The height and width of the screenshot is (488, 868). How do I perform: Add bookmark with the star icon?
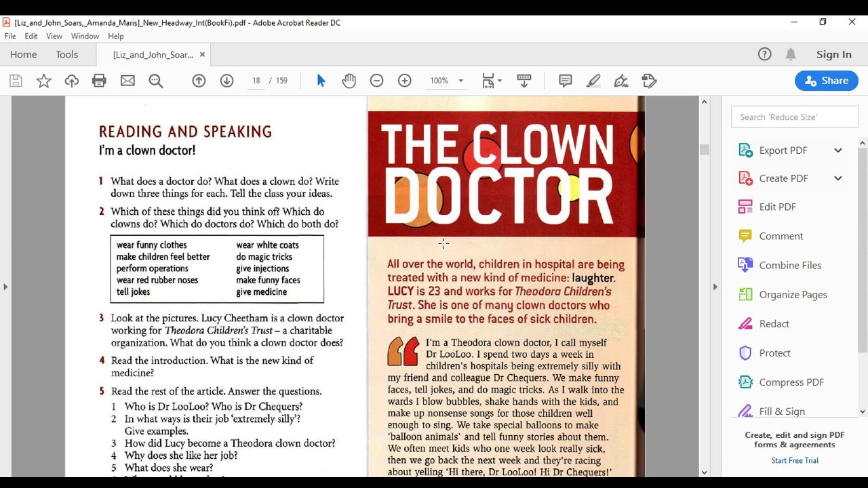pyautogui.click(x=43, y=81)
